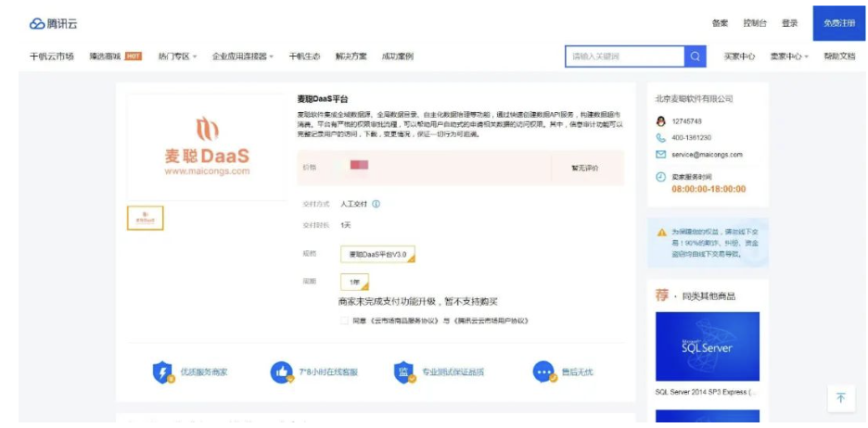
Task: Expand the 热门专区 dropdown menu
Action: (177, 57)
